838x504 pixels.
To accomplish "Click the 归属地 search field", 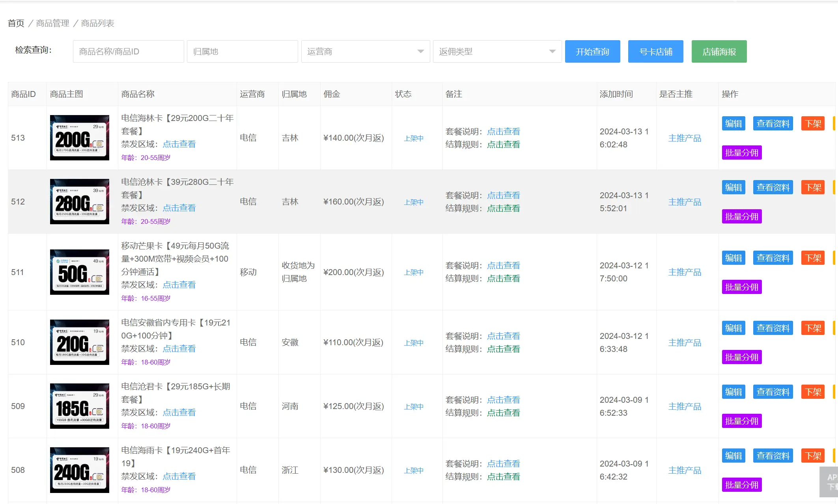I will 242,52.
